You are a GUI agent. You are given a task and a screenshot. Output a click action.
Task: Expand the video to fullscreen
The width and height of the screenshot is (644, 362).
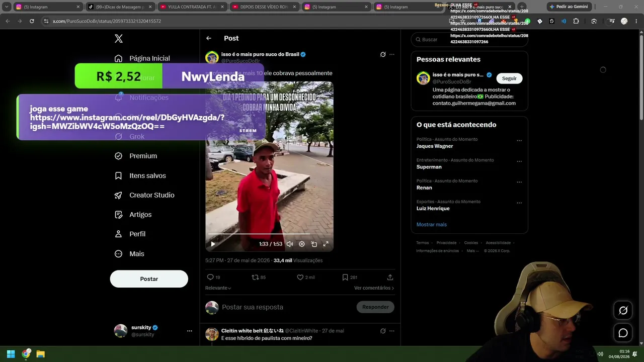pyautogui.click(x=326, y=244)
